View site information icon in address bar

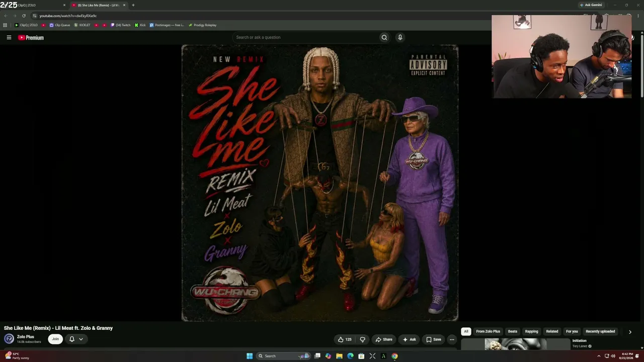tap(34, 16)
